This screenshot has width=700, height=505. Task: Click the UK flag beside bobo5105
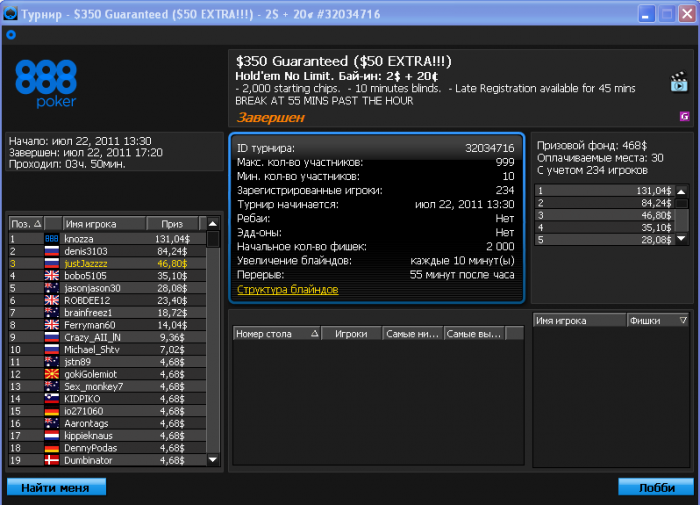point(52,276)
